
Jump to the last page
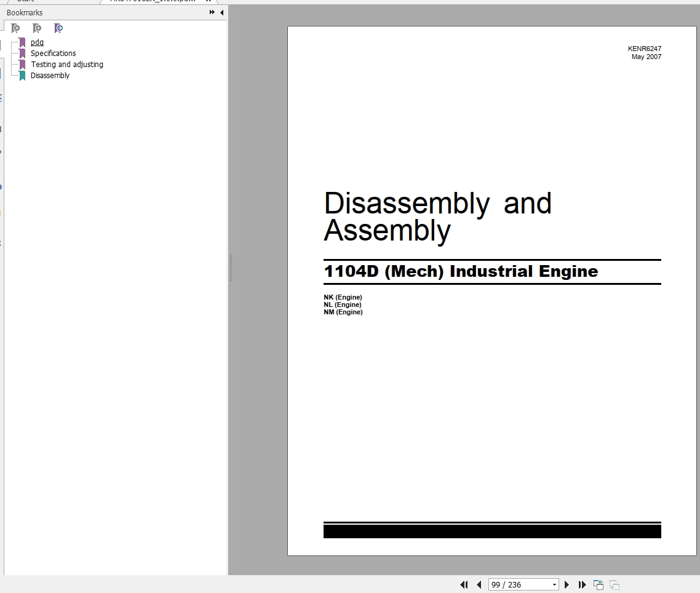point(582,584)
